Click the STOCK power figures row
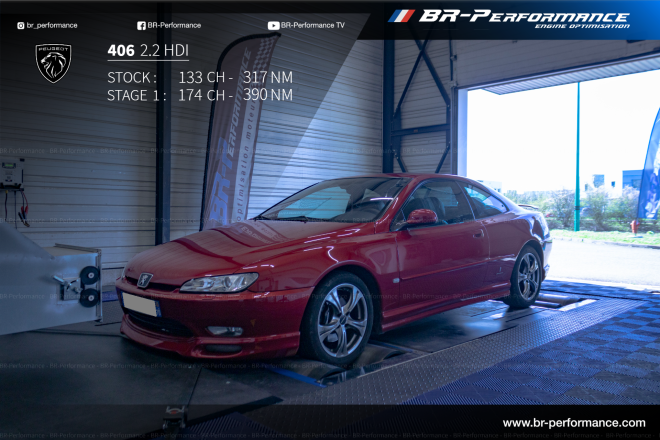The image size is (660, 440). click(x=199, y=77)
